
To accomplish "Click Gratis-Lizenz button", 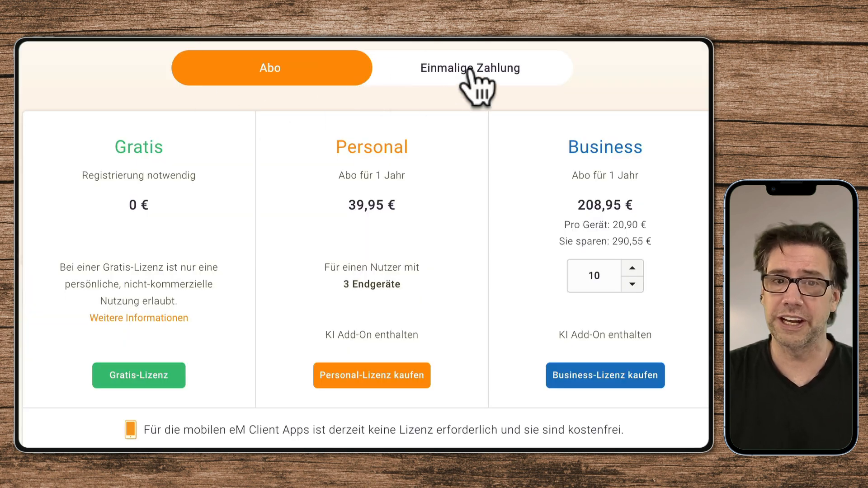I will click(x=138, y=375).
